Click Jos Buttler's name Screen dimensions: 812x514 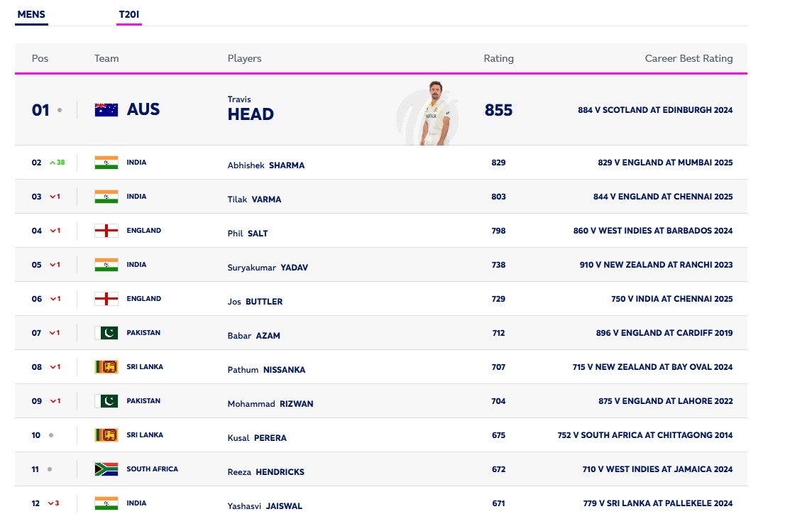pos(255,302)
